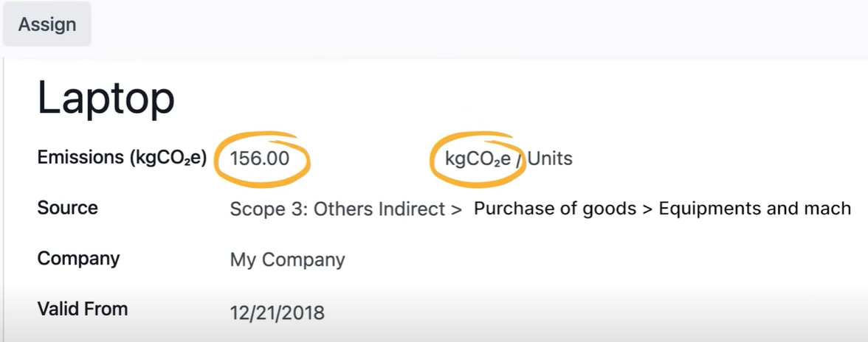Click the Laptop record title

click(x=106, y=98)
